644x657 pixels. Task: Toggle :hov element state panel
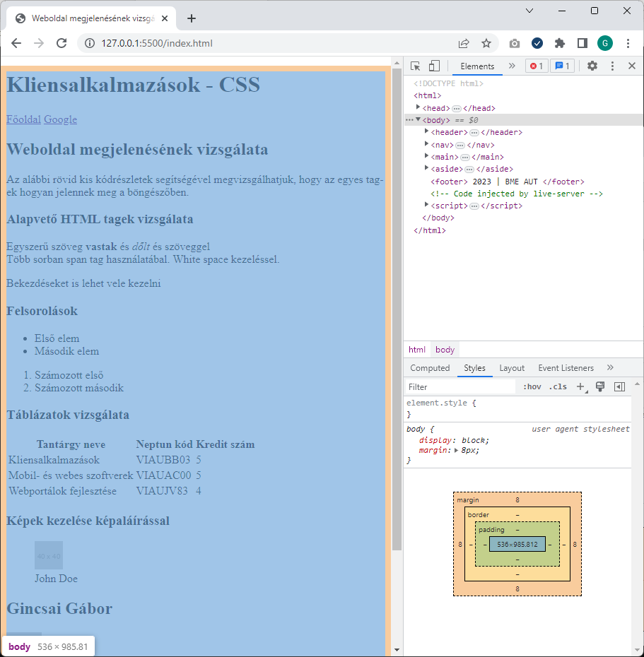click(x=532, y=386)
